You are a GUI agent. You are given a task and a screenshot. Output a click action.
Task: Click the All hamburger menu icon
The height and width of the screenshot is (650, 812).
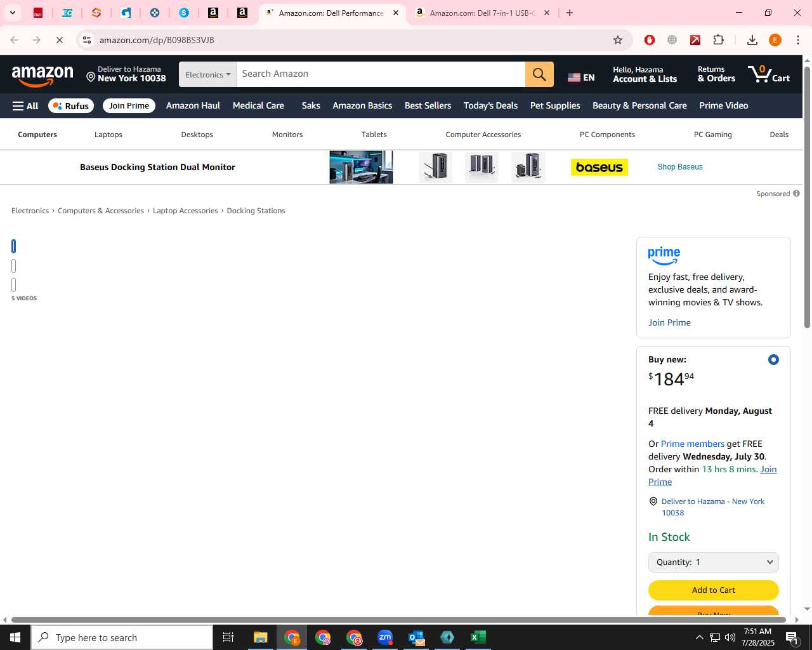tap(25, 106)
